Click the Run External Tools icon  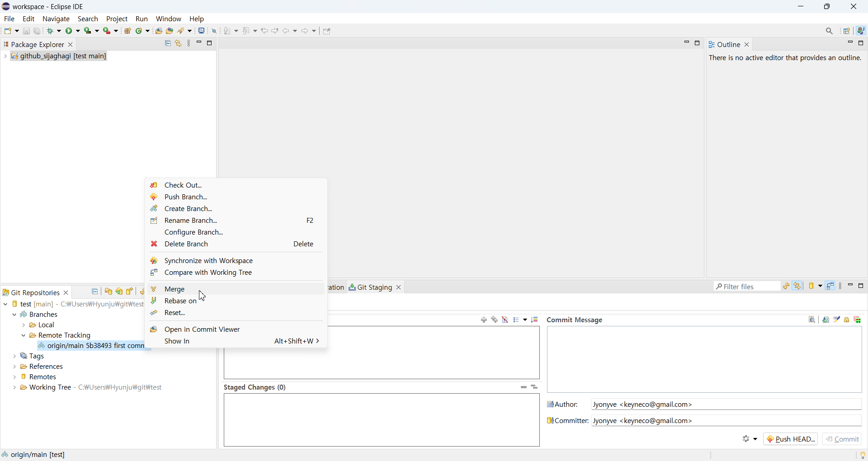108,31
